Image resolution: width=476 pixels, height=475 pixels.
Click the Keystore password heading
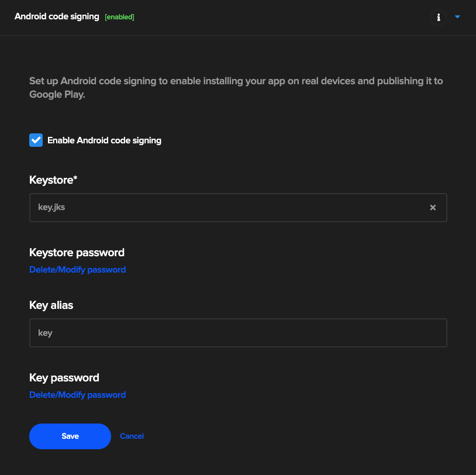(77, 252)
